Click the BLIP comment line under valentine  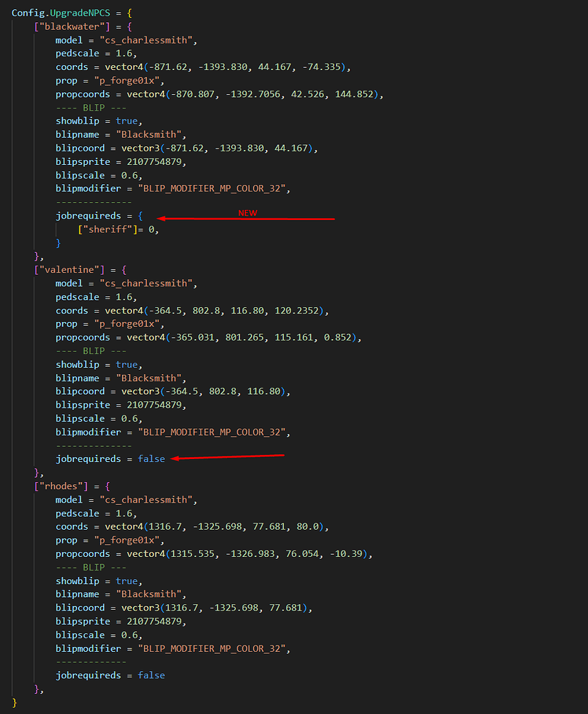click(x=91, y=351)
